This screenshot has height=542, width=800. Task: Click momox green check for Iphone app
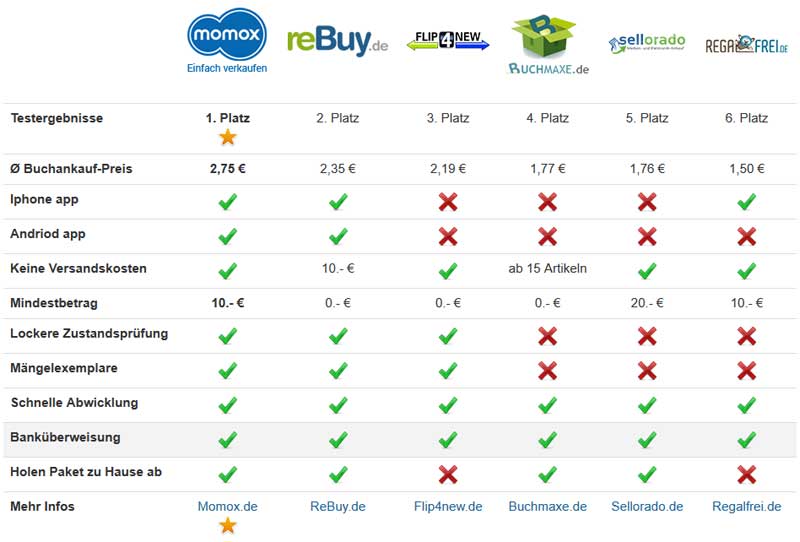(228, 202)
